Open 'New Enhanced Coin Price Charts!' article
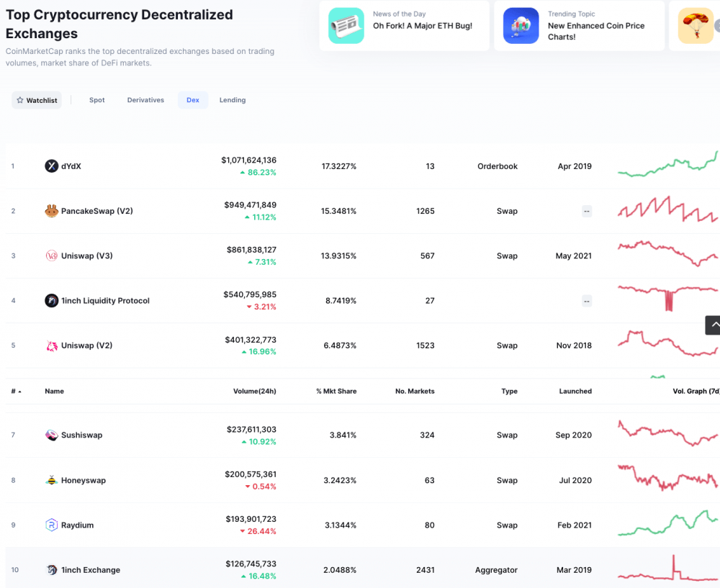Screen dimensions: 720x588 click(x=596, y=31)
